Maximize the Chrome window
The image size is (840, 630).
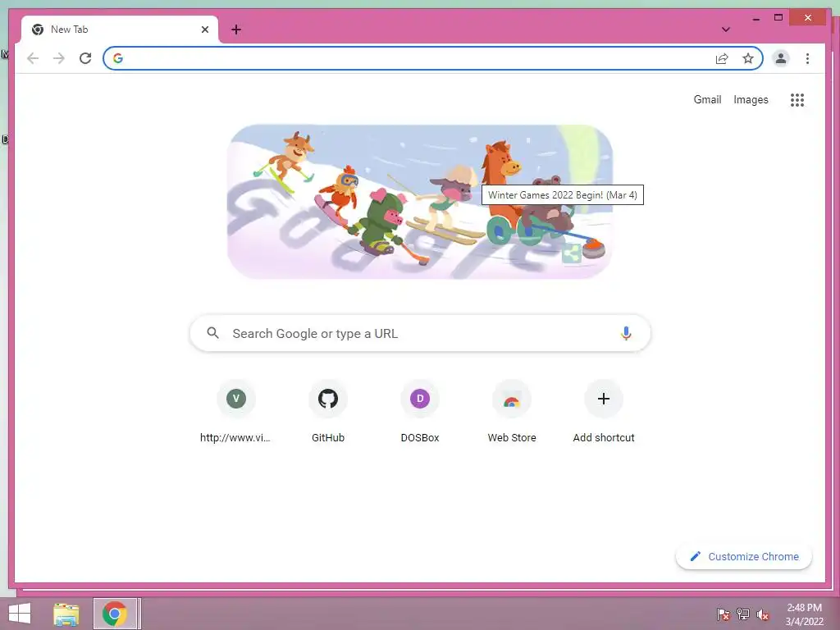(778, 18)
